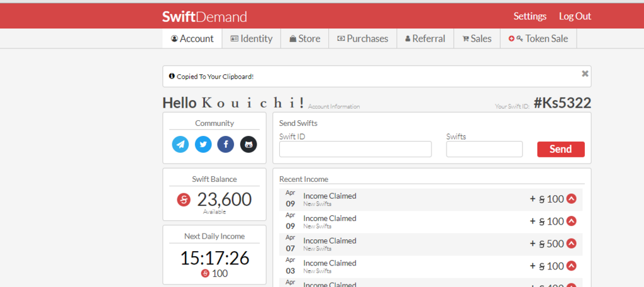Select the Apr 03 Income Claimed row title
The height and width of the screenshot is (287, 644).
(330, 263)
